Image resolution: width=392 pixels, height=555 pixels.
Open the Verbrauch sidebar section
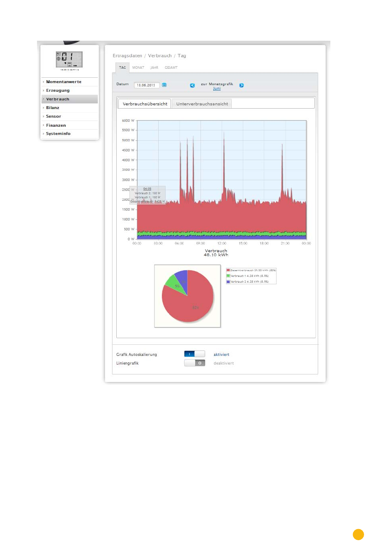click(69, 99)
